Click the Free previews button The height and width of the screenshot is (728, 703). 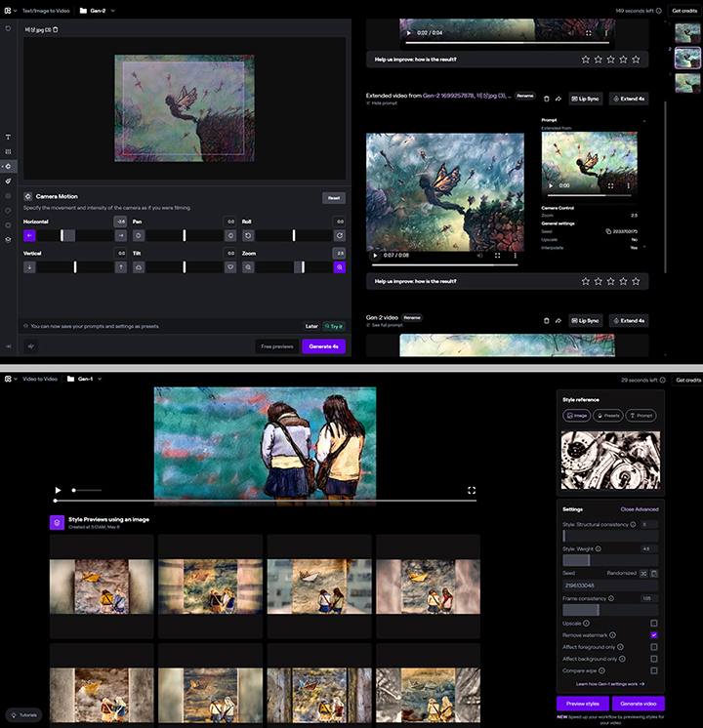(x=277, y=346)
